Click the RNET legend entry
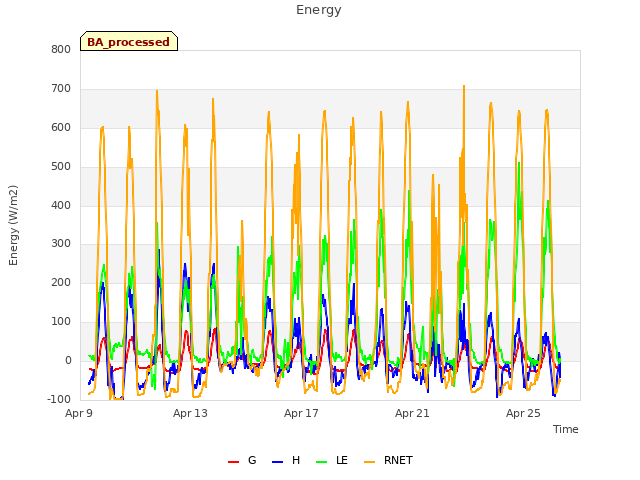 pyautogui.click(x=388, y=460)
